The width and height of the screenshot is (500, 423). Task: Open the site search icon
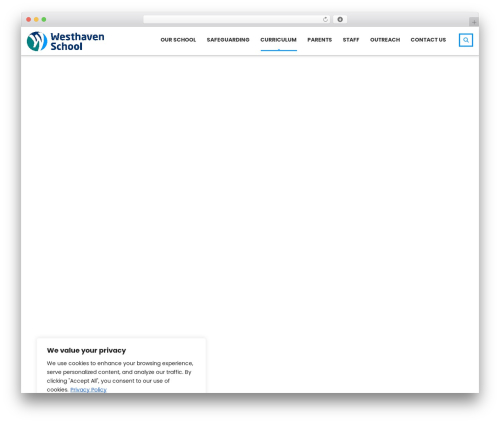[466, 40]
